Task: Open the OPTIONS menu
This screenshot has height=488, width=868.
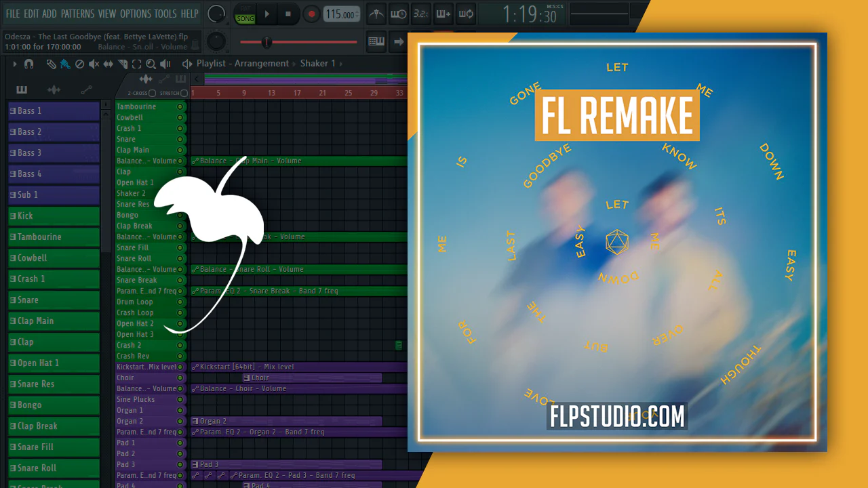Action: coord(136,14)
